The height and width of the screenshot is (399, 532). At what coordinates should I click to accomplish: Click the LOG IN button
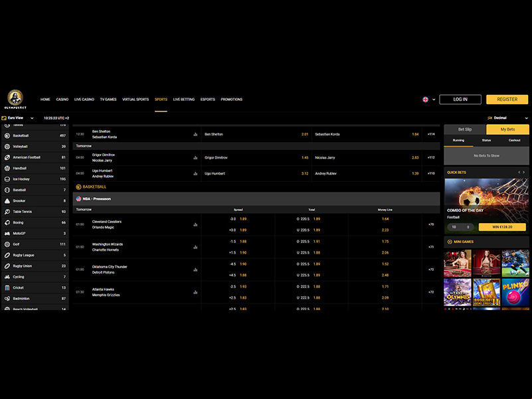click(x=460, y=100)
